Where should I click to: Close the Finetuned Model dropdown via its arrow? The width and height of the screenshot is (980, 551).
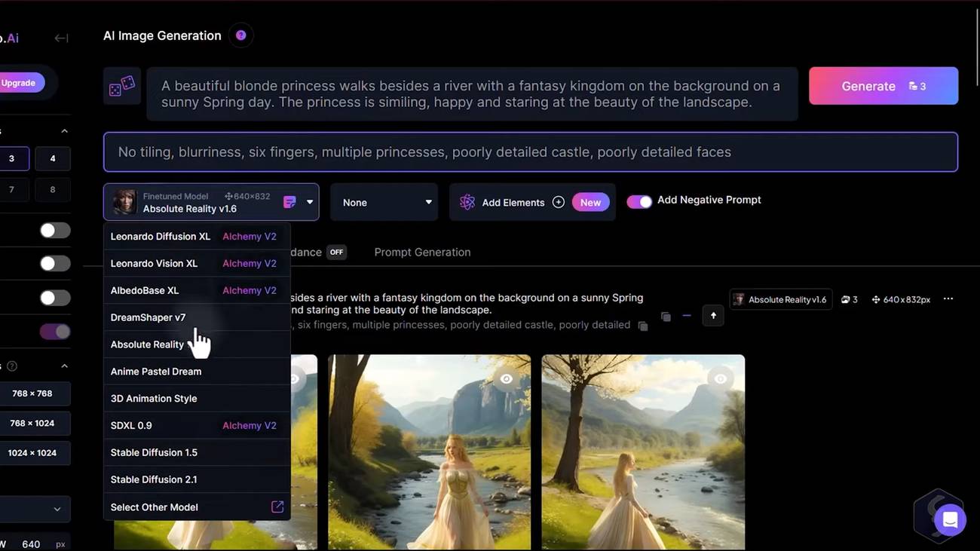click(310, 202)
